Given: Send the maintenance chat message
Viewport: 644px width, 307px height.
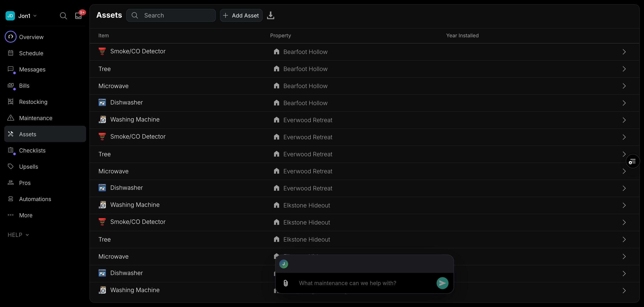Looking at the screenshot, I should (x=442, y=283).
